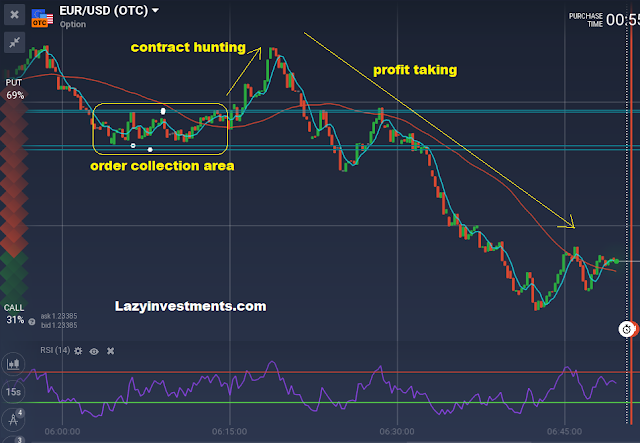Select the CALL 31% sentiment label

[15, 314]
